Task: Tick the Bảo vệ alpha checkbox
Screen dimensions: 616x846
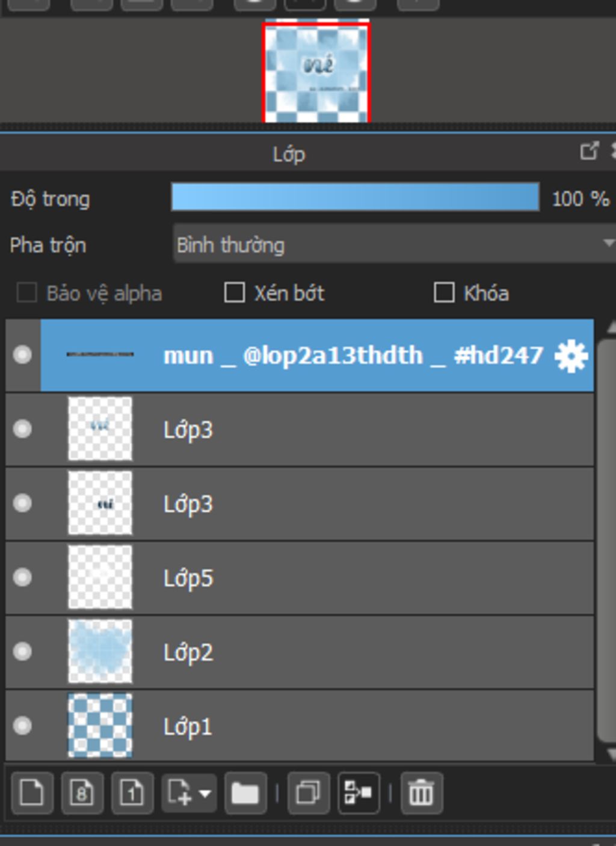Action: pyautogui.click(x=26, y=293)
